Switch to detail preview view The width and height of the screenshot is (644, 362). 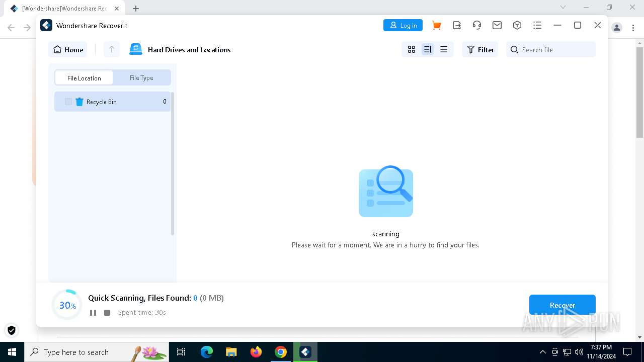pos(428,49)
